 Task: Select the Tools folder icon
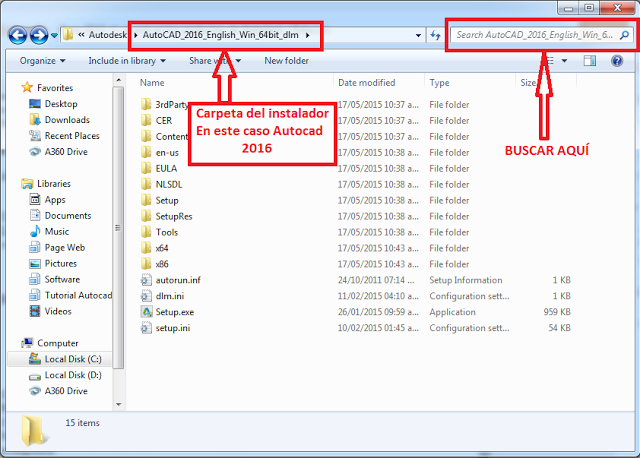(x=146, y=232)
